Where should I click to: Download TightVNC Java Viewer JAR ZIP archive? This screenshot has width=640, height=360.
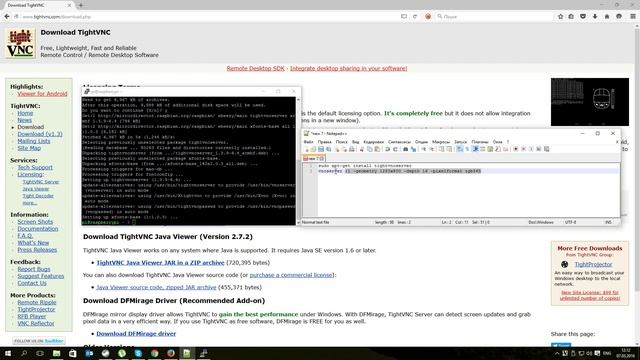[160, 262]
